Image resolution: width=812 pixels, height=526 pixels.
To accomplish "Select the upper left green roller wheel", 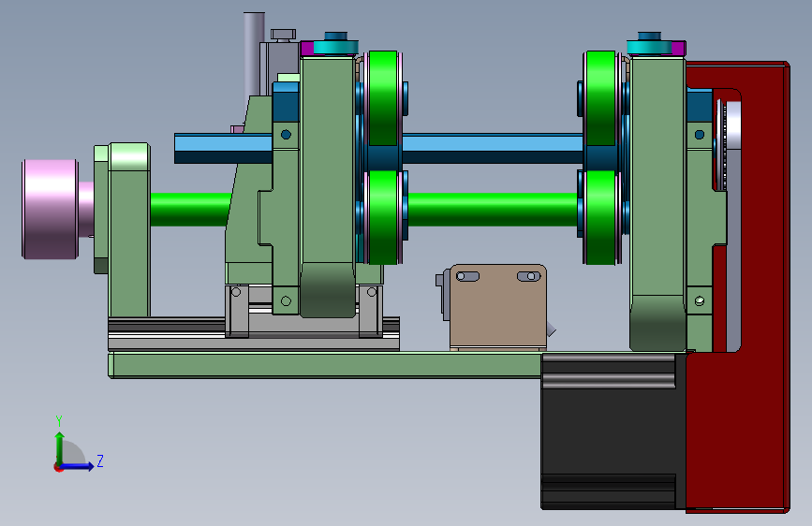I will (383, 98).
